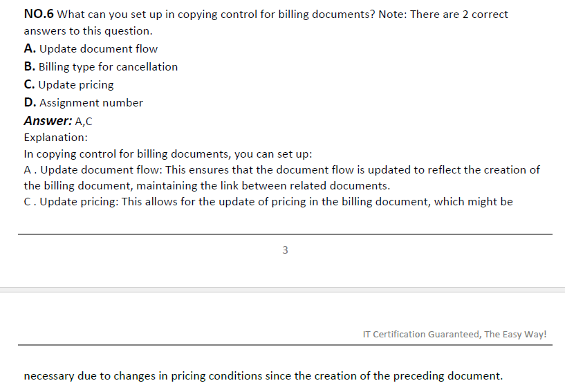Click the bold letter B. marker
565x392 pixels.
(30, 66)
